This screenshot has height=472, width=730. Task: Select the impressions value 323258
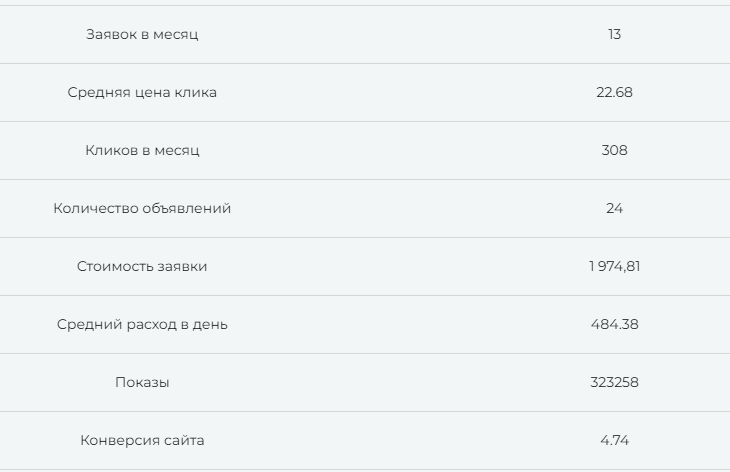pyautogui.click(x=614, y=382)
